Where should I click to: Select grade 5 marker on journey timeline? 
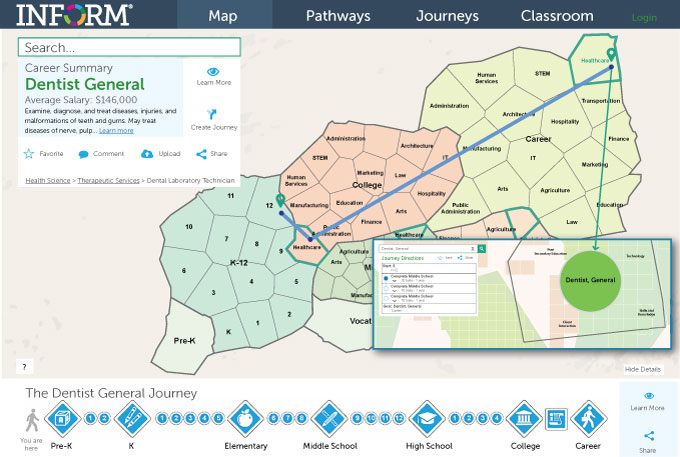click(219, 418)
